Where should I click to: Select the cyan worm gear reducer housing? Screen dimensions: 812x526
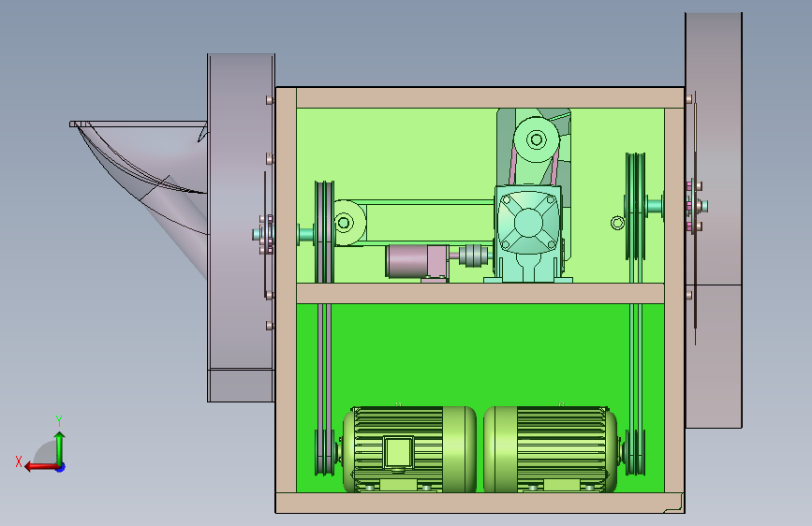[x=527, y=233]
